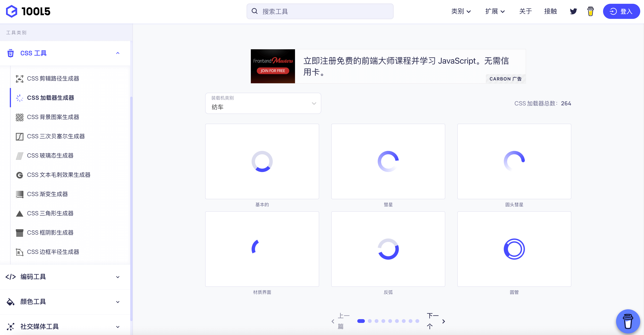Go to next page with 下一个 arrow
The height and width of the screenshot is (335, 644).
(443, 321)
